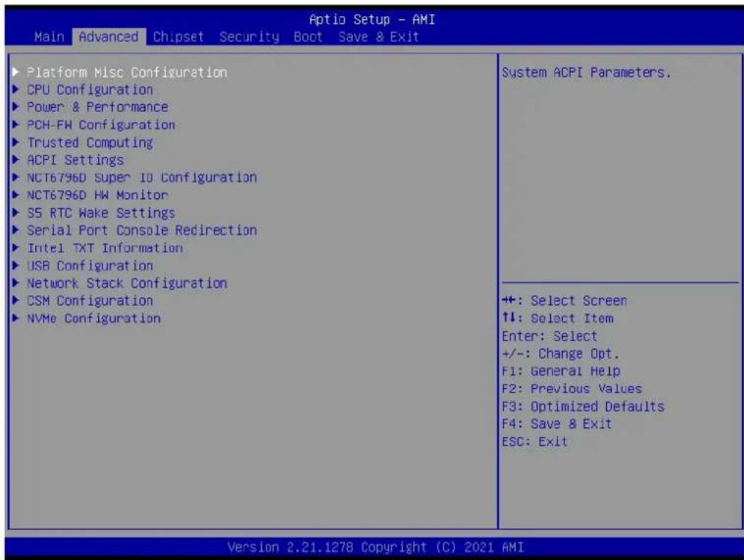Select Power & Performance entry
Screen dimensions: 744x560
[x=97, y=108]
